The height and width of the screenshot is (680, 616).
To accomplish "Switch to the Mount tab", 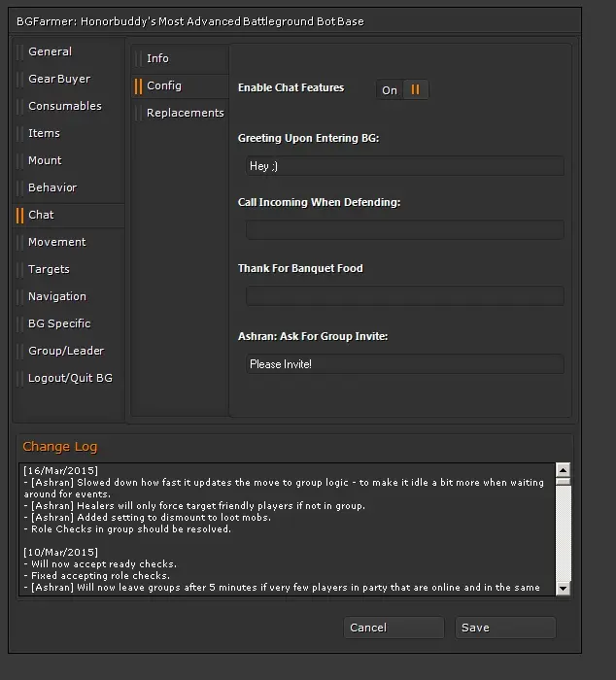I will tap(69, 160).
